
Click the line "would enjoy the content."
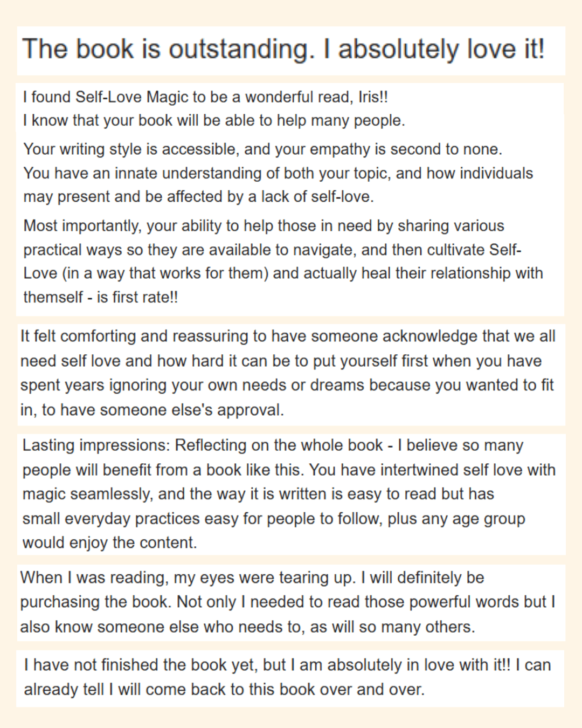[x=109, y=542]
